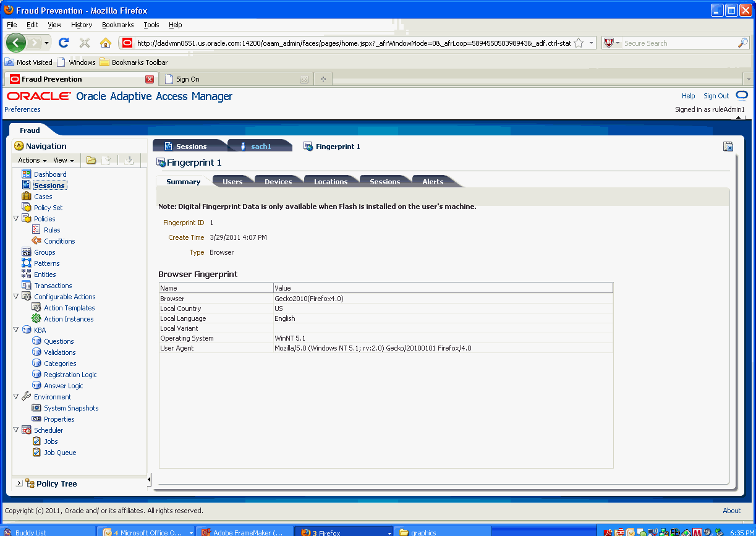
Task: Click the About link at bottom right
Action: 731,511
